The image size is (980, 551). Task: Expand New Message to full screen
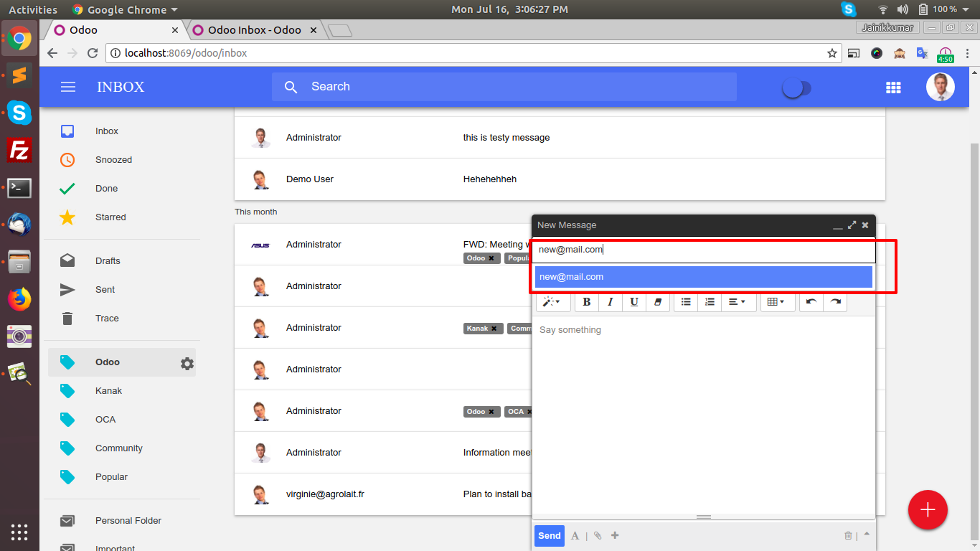coord(852,225)
